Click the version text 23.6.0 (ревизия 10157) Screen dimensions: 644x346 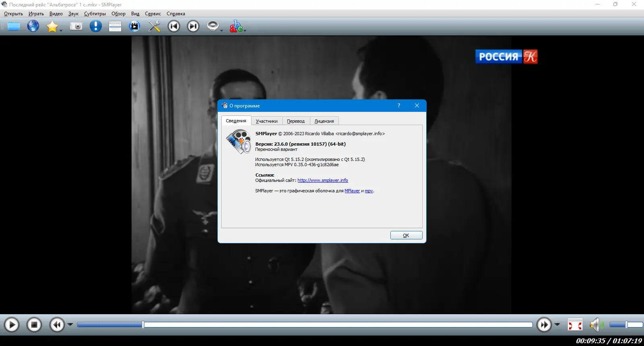300,144
